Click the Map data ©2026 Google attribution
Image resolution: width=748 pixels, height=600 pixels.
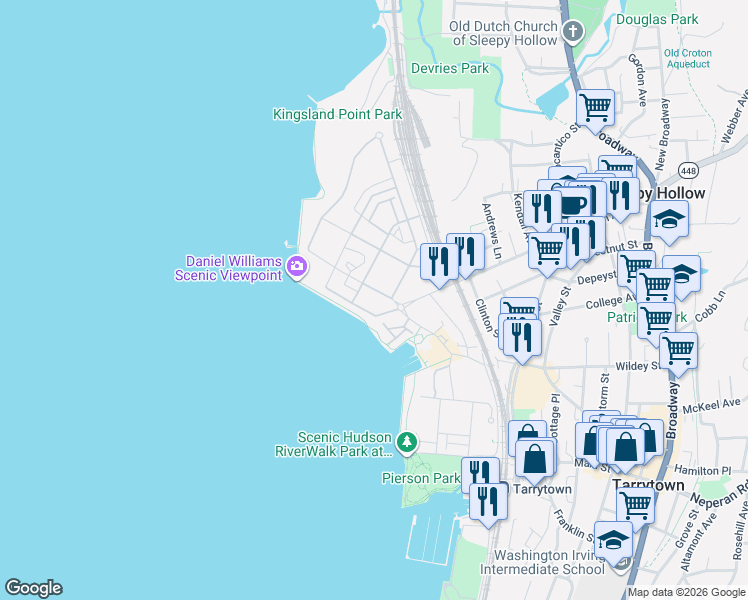click(x=687, y=593)
